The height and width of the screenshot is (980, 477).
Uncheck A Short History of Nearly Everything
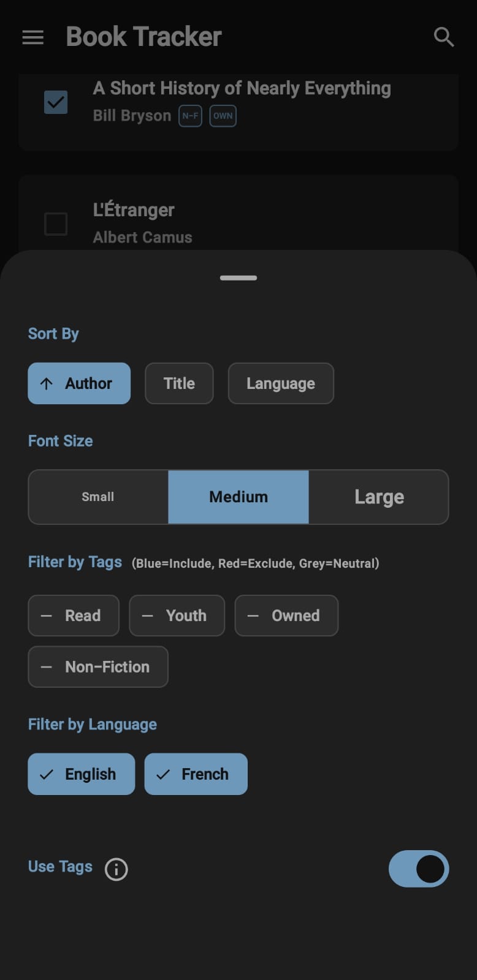pos(56,102)
